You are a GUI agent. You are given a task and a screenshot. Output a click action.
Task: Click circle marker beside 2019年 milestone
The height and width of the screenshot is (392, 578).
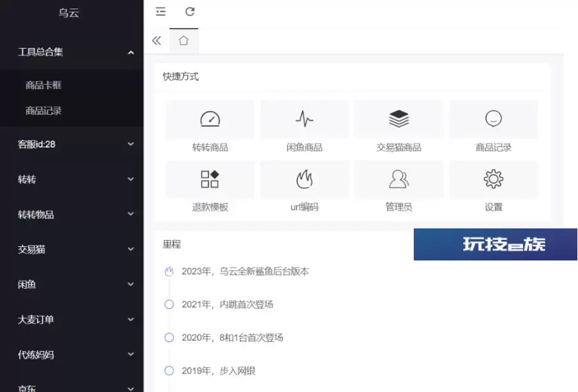(x=169, y=371)
